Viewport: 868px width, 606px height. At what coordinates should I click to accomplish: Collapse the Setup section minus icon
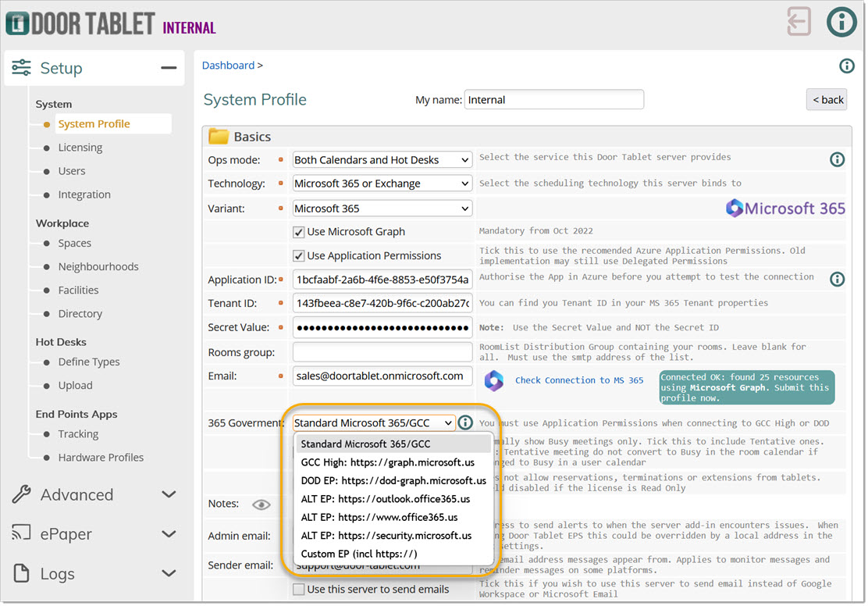[169, 68]
